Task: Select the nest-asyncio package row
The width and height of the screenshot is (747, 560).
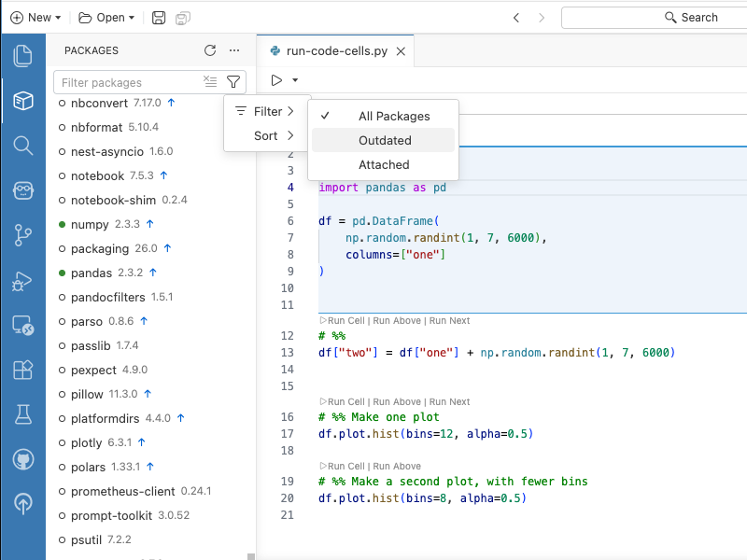Action: point(151,151)
